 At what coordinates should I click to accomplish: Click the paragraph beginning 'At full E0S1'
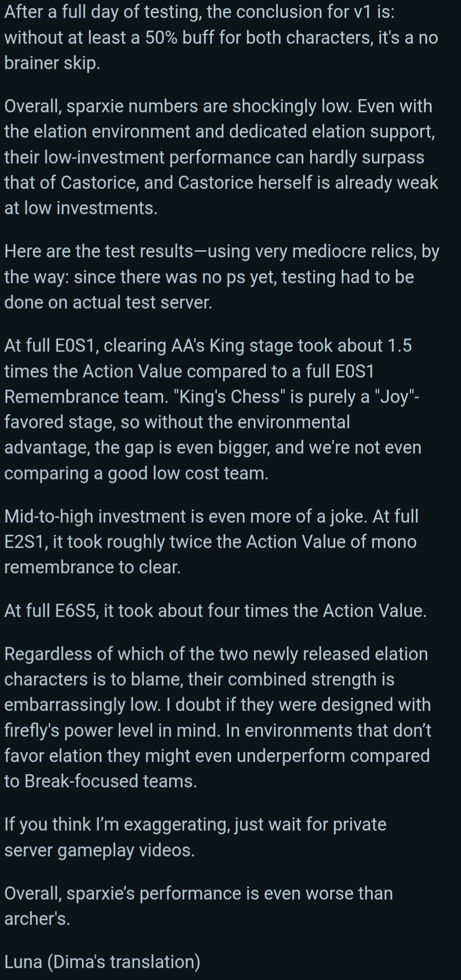[x=213, y=409]
